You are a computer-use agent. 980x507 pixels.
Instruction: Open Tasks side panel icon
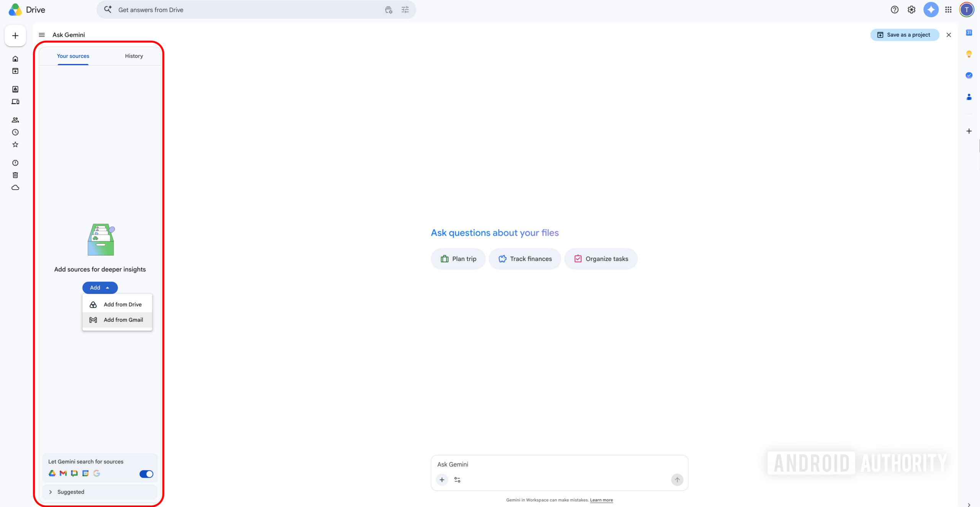tap(969, 75)
